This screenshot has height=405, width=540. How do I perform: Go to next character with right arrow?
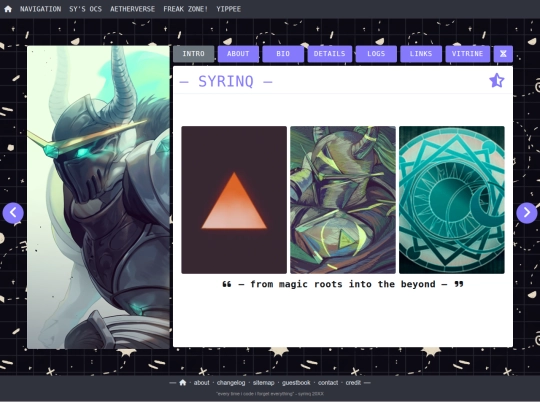point(527,213)
